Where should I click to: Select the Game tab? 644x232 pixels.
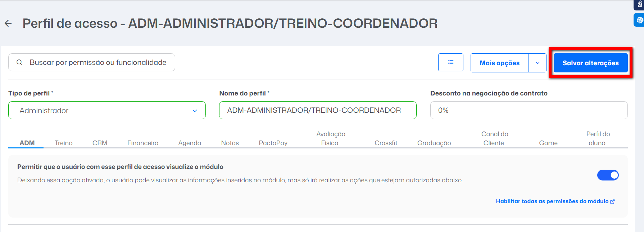pos(548,143)
